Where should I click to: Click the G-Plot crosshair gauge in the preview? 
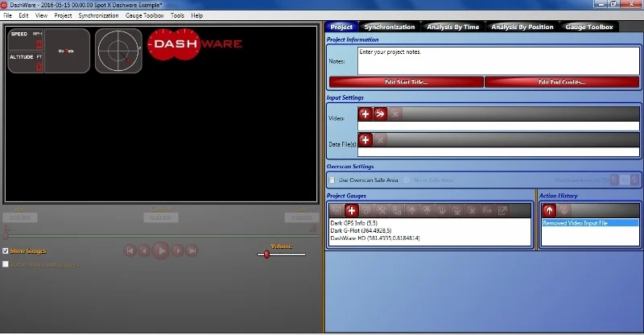pyautogui.click(x=118, y=51)
